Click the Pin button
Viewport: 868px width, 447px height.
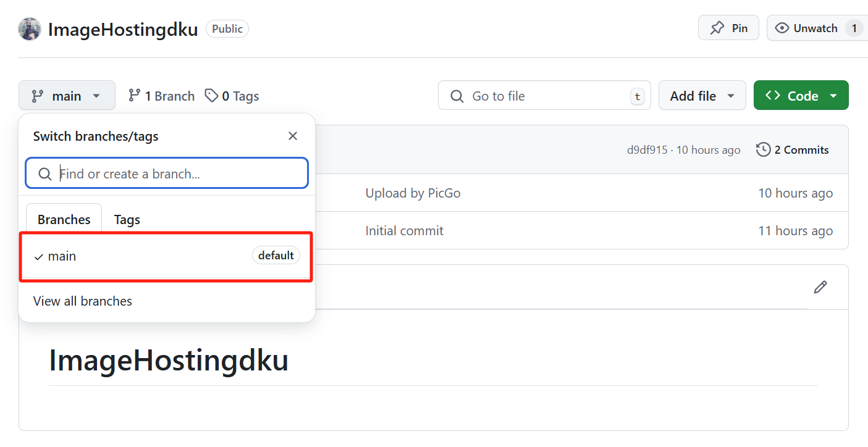(728, 28)
